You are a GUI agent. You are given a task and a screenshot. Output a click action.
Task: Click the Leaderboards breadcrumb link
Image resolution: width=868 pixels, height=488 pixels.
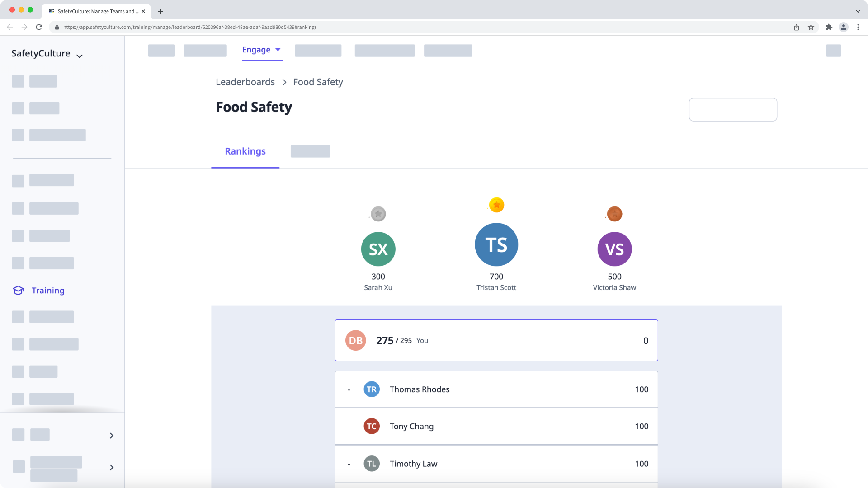tap(245, 82)
